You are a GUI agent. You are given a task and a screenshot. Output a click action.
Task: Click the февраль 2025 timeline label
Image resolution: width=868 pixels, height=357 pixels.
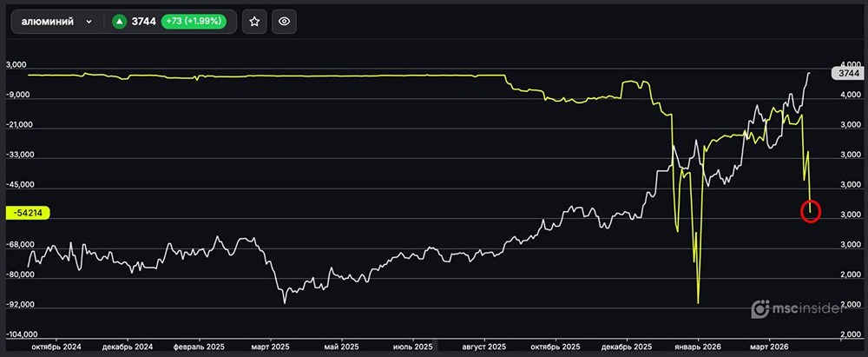[199, 347]
